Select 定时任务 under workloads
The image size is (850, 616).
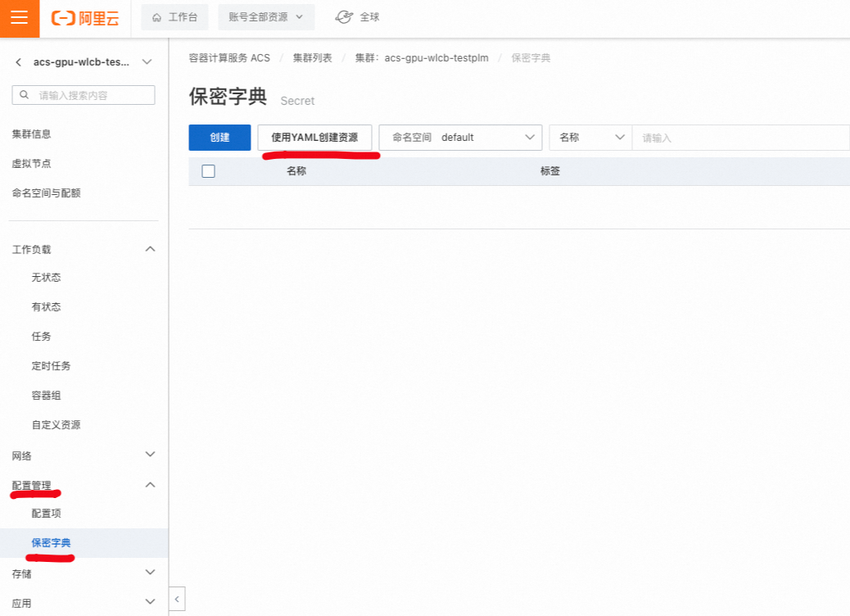pyautogui.click(x=51, y=366)
